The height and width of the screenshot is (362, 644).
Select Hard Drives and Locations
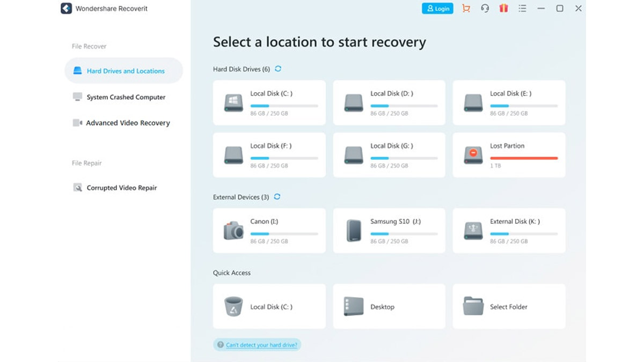[123, 71]
